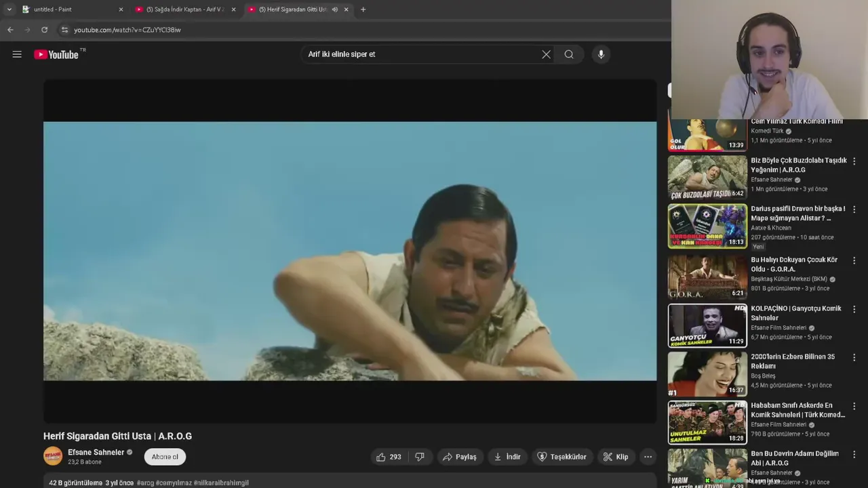This screenshot has width=868, height=488.
Task: Click video title Herif Sigaradan Gitti Usta
Action: pyautogui.click(x=117, y=436)
